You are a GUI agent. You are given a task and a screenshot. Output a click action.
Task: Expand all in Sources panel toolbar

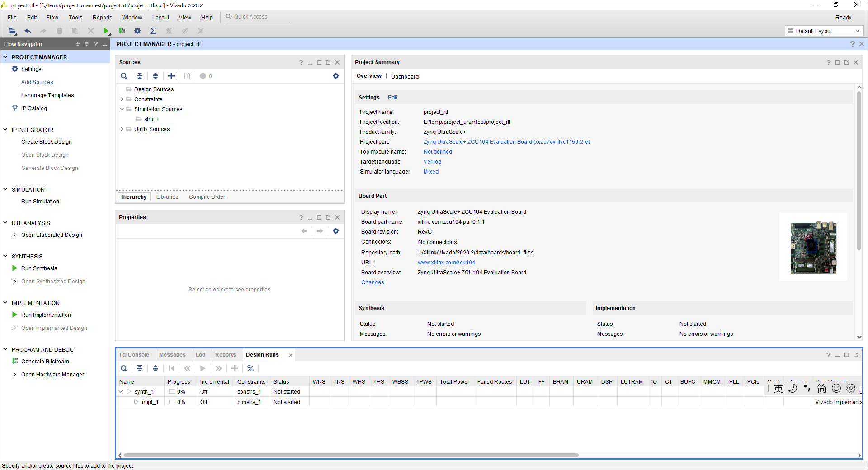pos(156,76)
